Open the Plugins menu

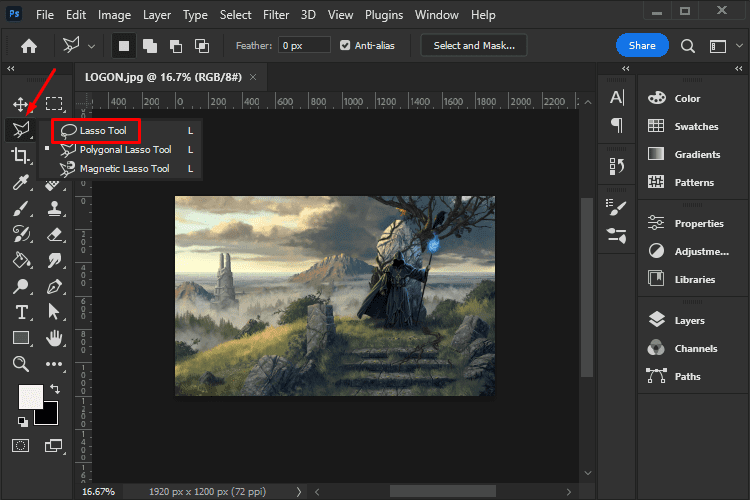pyautogui.click(x=384, y=15)
